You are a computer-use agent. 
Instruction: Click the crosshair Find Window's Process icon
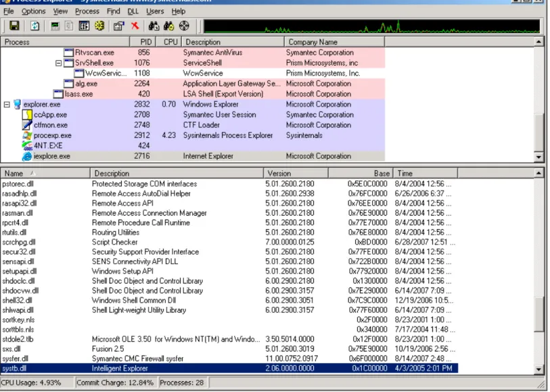tap(184, 26)
